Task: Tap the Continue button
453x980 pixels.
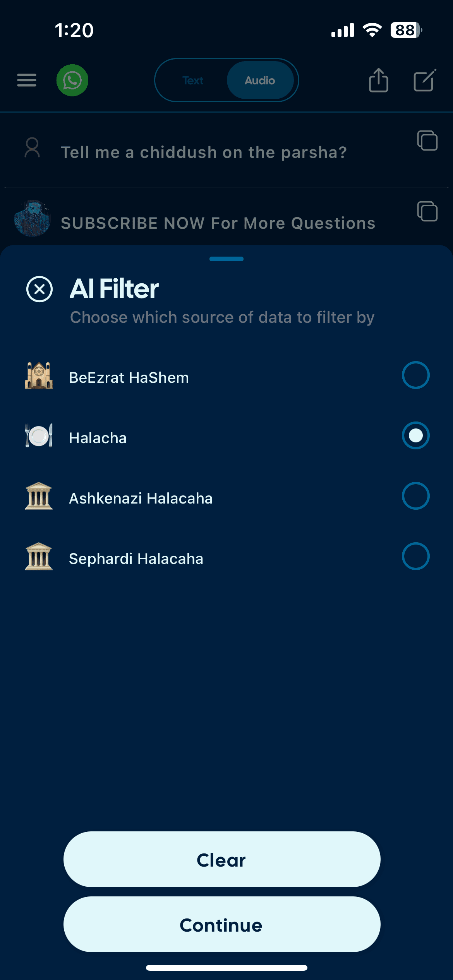Action: pyautogui.click(x=222, y=924)
